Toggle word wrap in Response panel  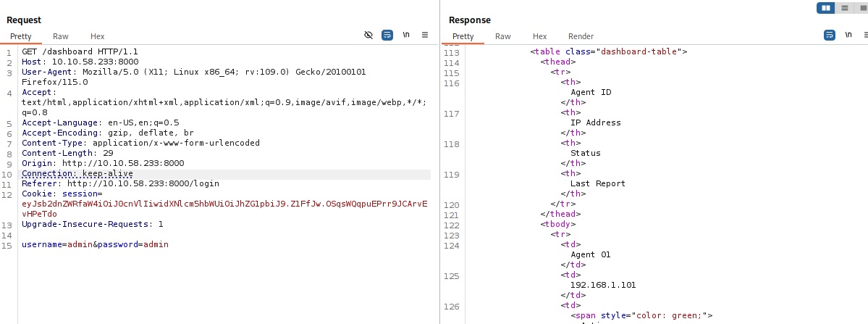[x=829, y=35]
